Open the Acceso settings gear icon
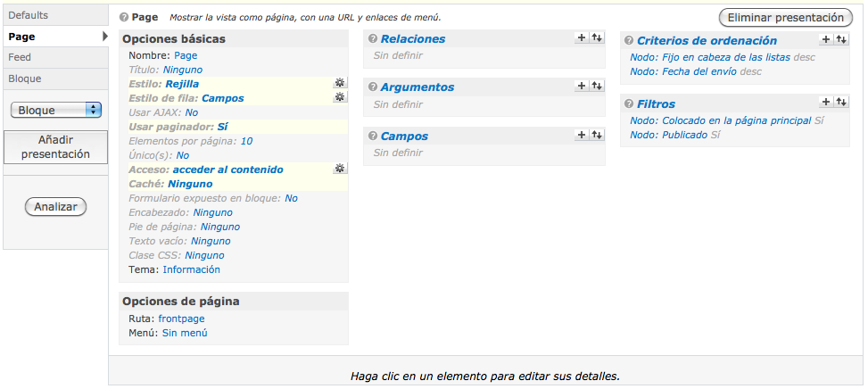The width and height of the screenshot is (868, 389). [x=340, y=169]
